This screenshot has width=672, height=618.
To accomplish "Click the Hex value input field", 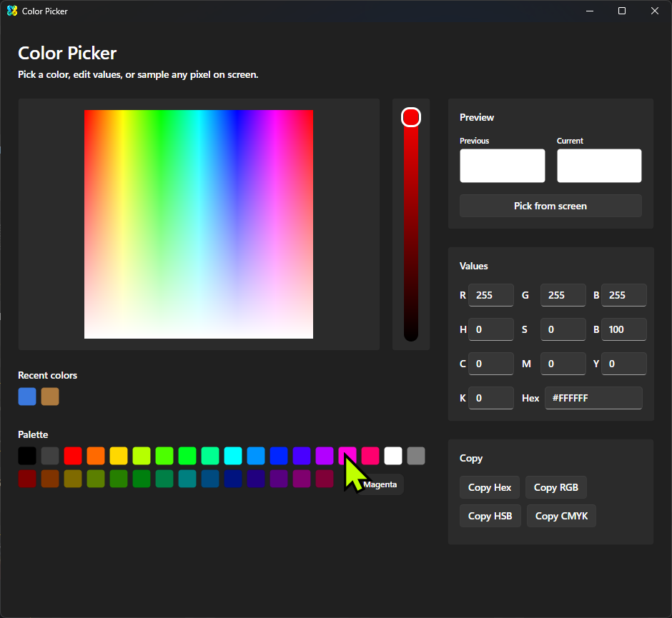I will pos(593,398).
